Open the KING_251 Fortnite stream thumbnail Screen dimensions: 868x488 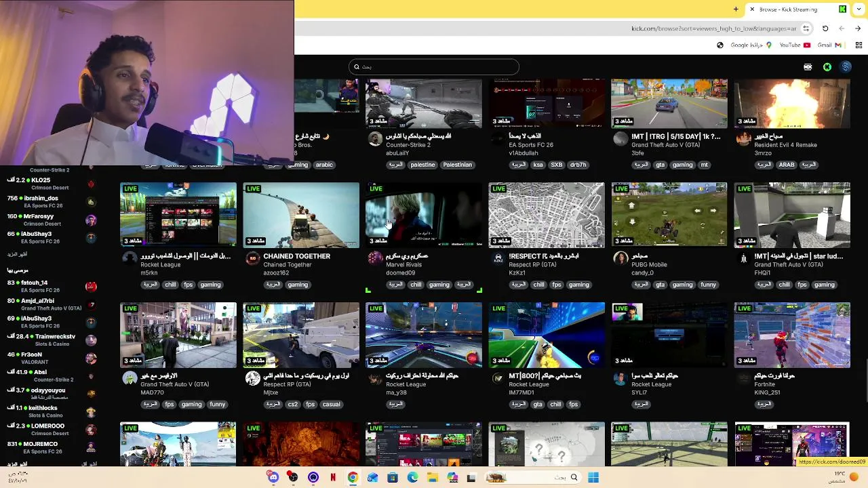[792, 335]
